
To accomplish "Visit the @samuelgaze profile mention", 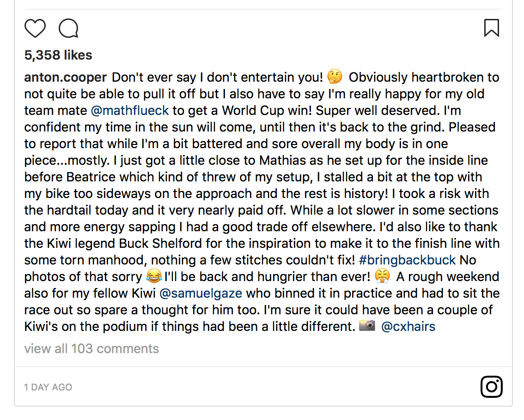I will click(x=201, y=293).
